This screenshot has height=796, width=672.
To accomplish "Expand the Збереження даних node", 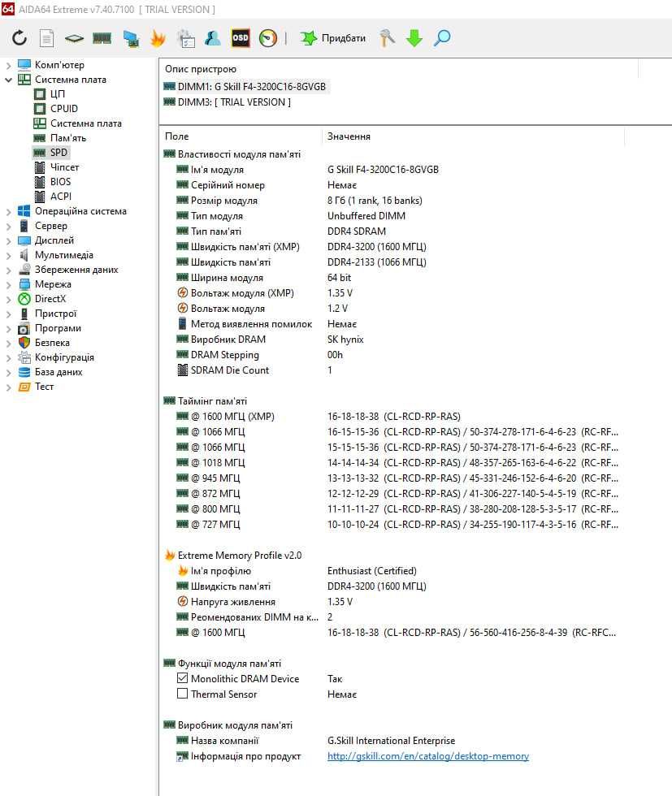I will 8,270.
